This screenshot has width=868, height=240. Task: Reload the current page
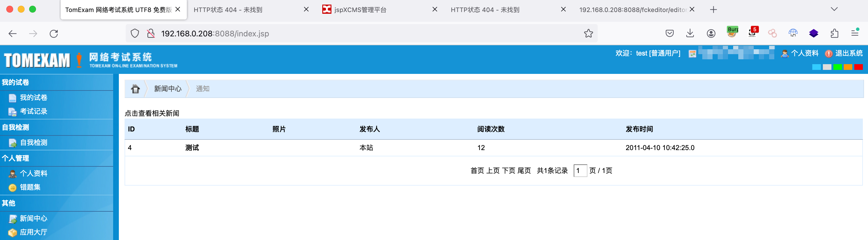pyautogui.click(x=54, y=34)
